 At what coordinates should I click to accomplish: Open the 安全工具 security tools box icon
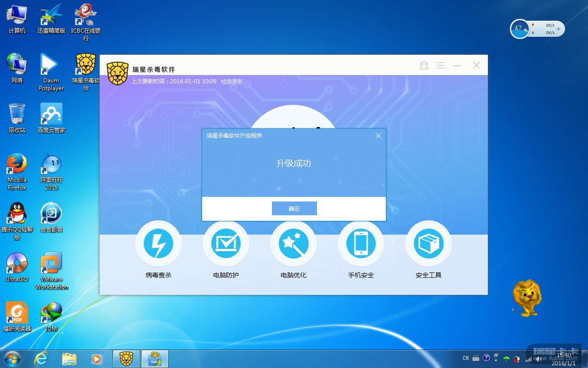tap(429, 244)
